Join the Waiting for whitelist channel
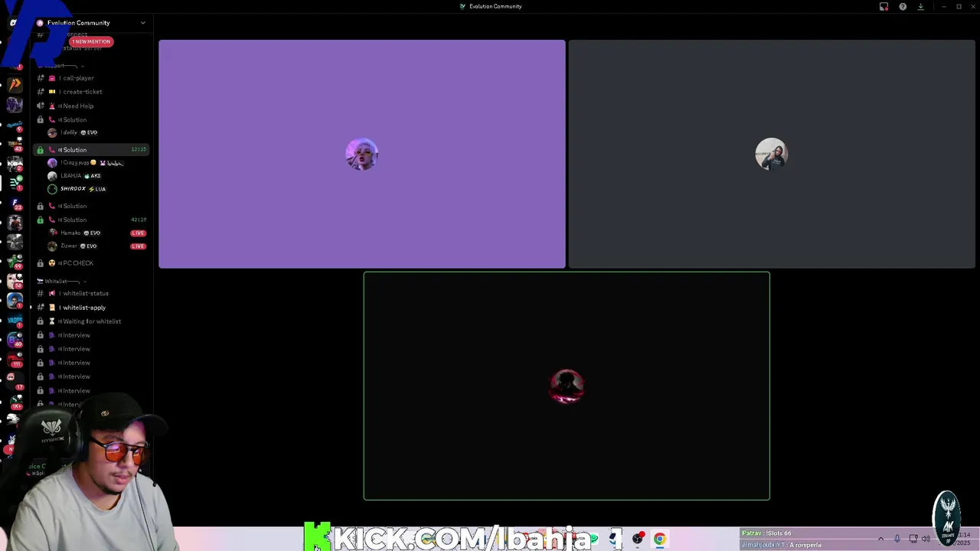 [x=91, y=321]
